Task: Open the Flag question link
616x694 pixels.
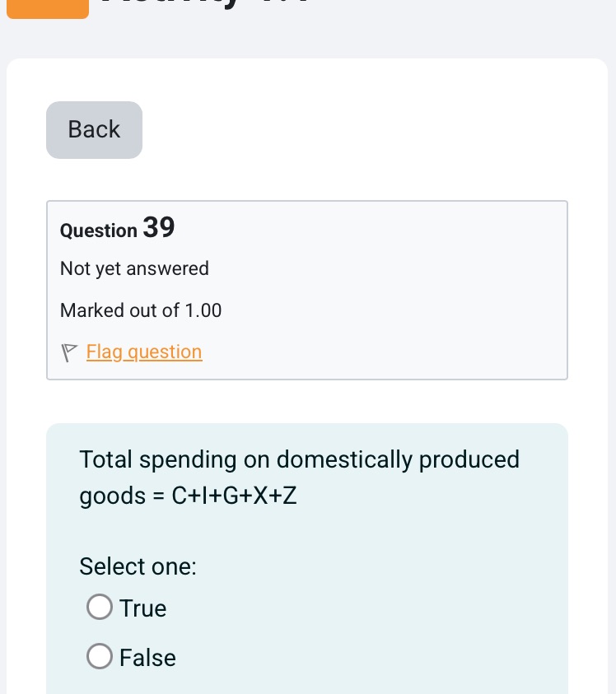Action: pyautogui.click(x=144, y=352)
